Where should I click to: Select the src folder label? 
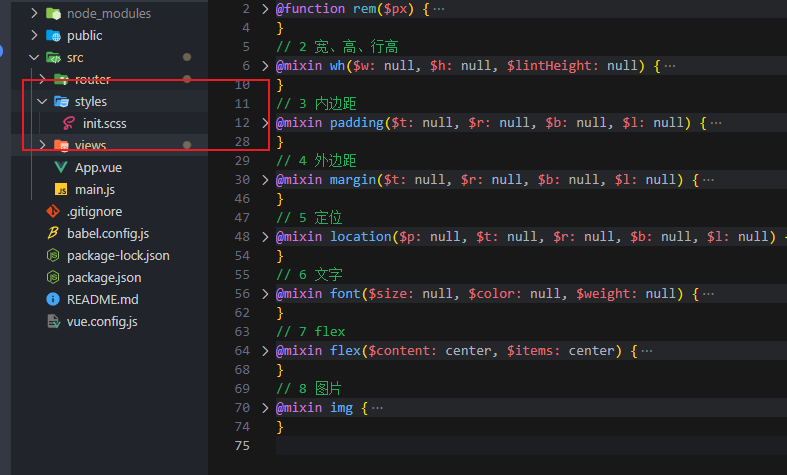point(75,58)
